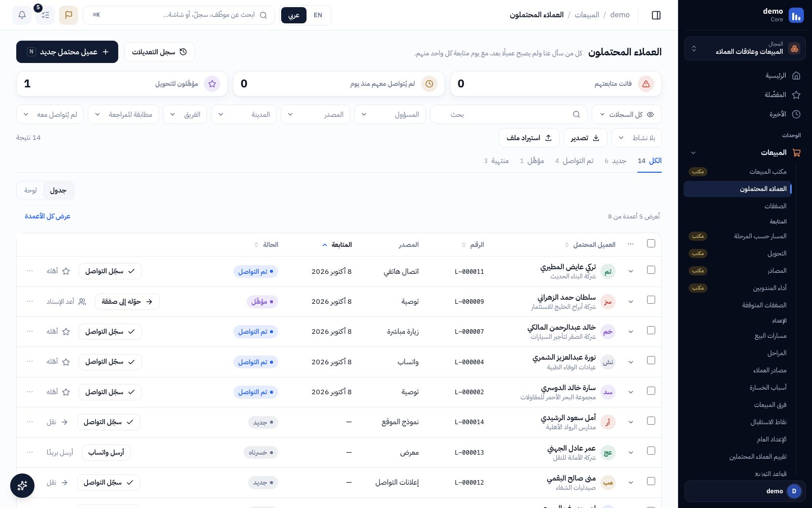
Task: Collapse the المبيعات sidebar section
Action: coord(693,153)
